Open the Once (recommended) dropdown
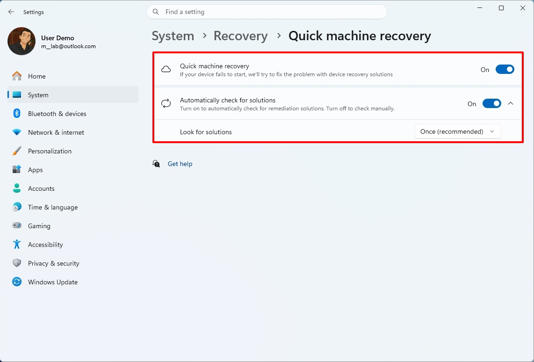Screen dimensions: 534x362 (457, 131)
